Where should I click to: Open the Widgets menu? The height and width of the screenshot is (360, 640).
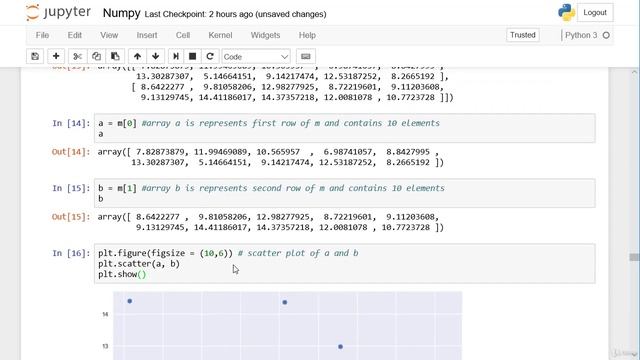coord(265,35)
